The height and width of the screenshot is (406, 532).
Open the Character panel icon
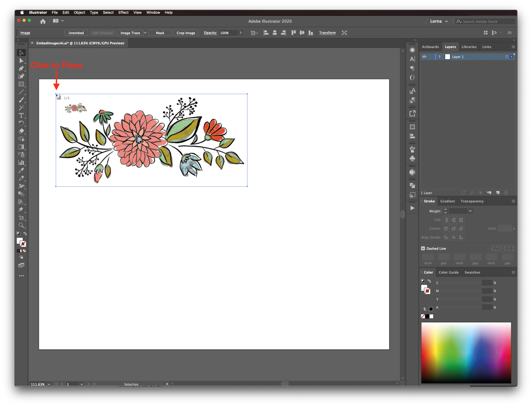(412, 59)
